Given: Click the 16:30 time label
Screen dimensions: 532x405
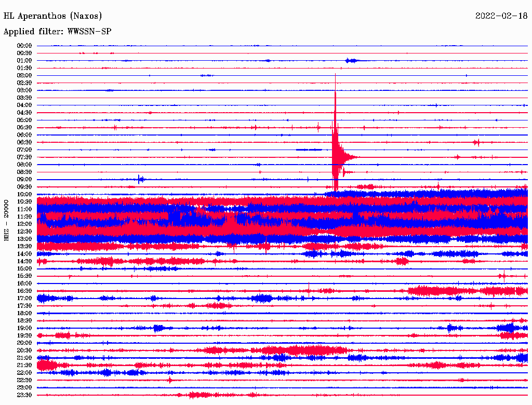Looking at the screenshot, I should 24,291.
